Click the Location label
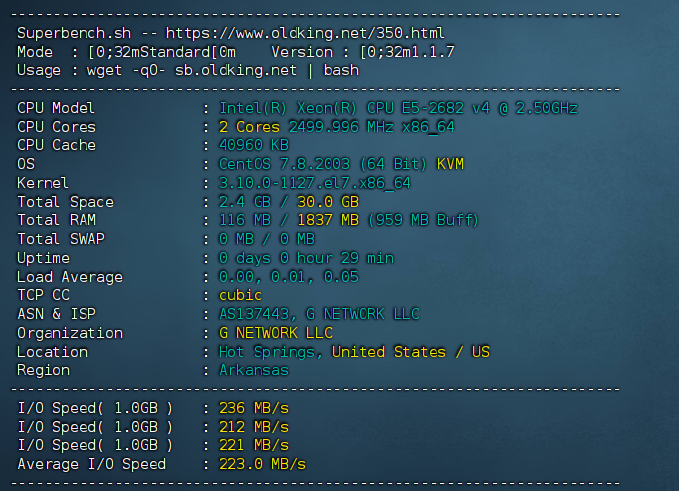This screenshot has height=491, width=679. tap(52, 352)
